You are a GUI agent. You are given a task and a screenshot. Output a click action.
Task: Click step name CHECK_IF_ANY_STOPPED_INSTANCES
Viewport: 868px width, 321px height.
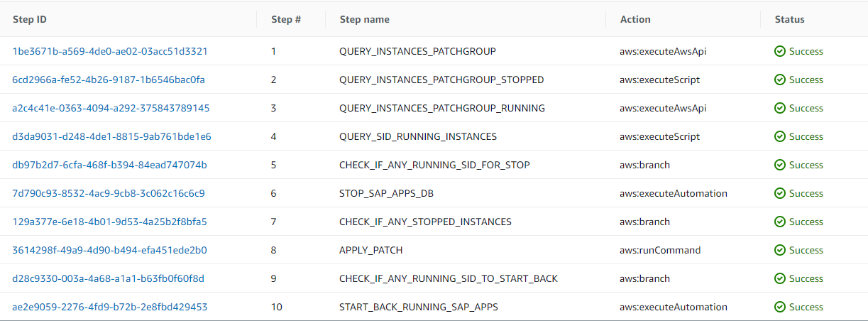click(x=425, y=222)
